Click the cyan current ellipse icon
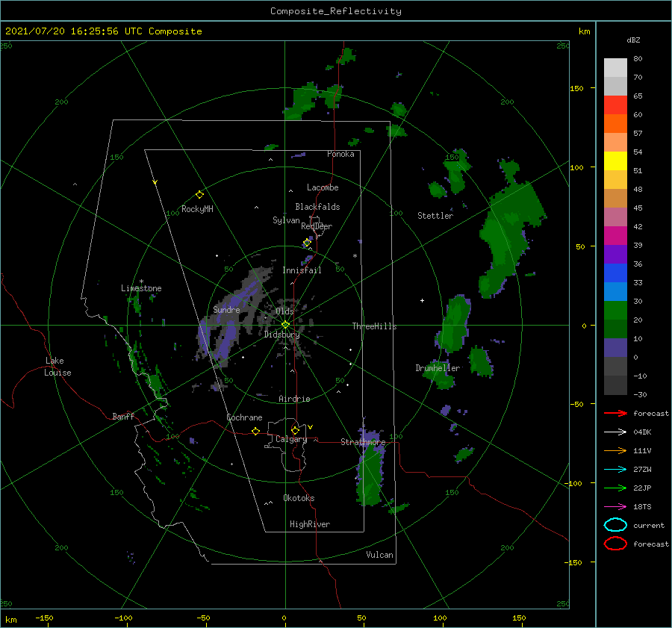 pos(615,525)
